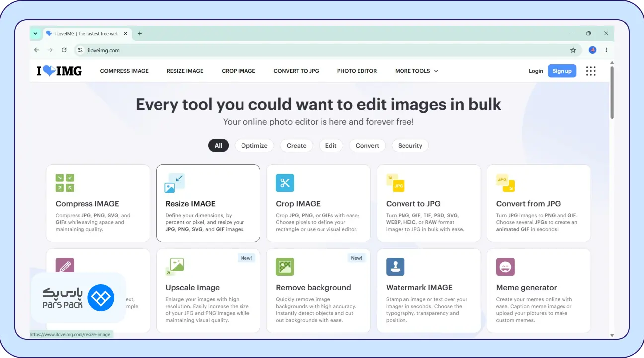Click the scrollbar down arrow
This screenshot has width=644, height=358.
click(x=612, y=336)
